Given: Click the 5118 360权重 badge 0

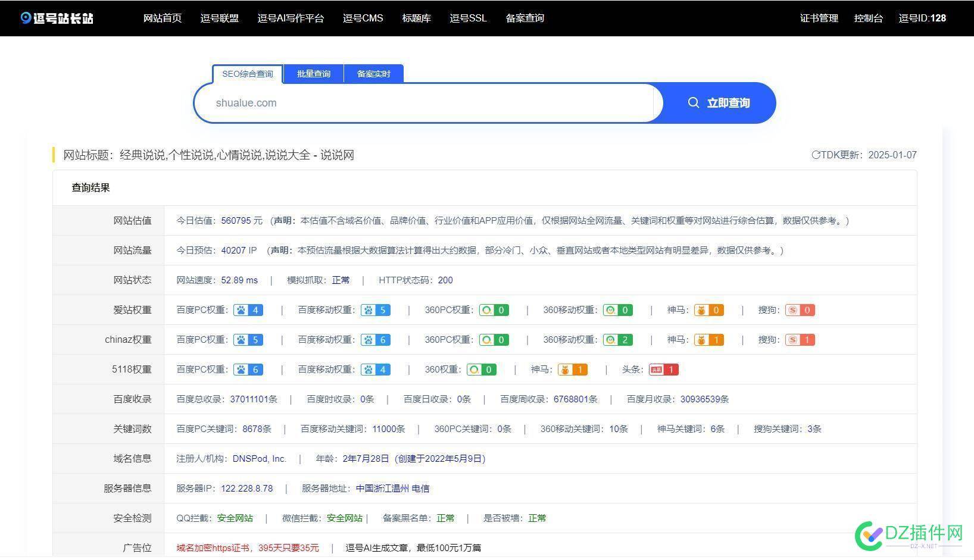Looking at the screenshot, I should tap(482, 370).
